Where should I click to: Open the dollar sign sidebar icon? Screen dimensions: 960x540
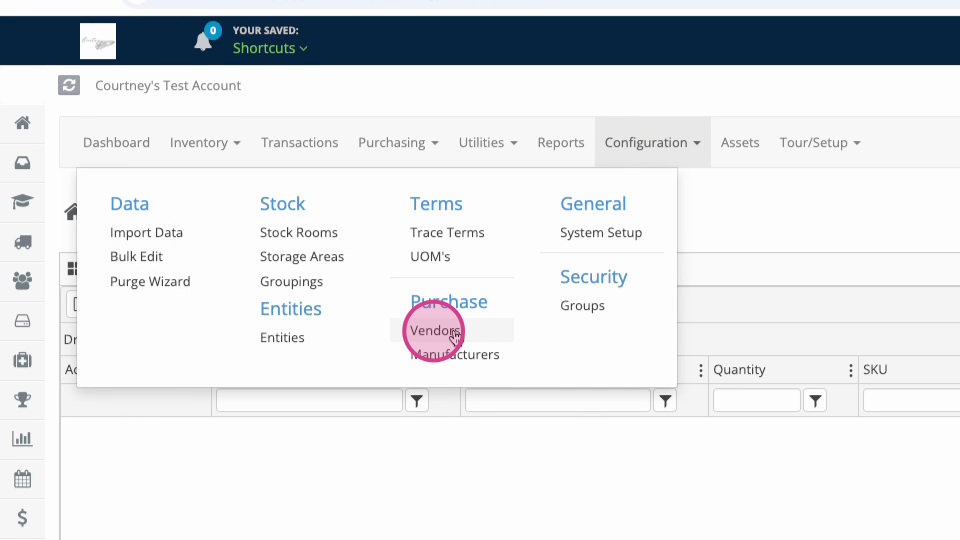[23, 518]
